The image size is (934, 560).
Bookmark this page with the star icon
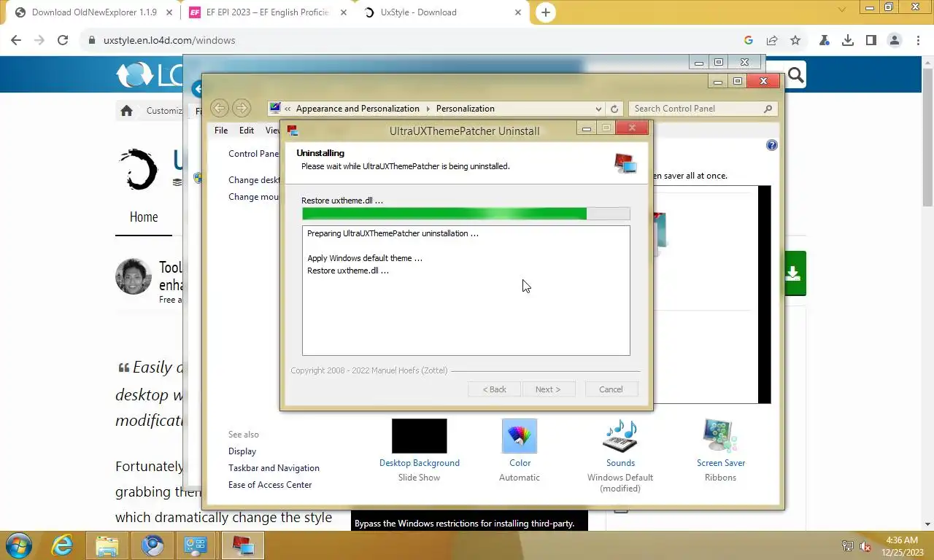pyautogui.click(x=795, y=41)
